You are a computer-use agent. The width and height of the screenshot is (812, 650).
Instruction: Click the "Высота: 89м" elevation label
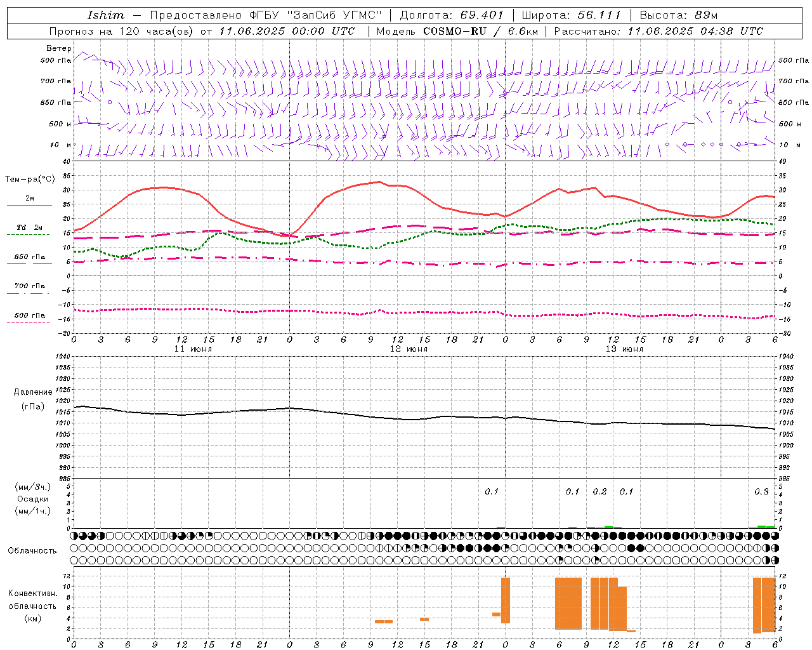(678, 15)
